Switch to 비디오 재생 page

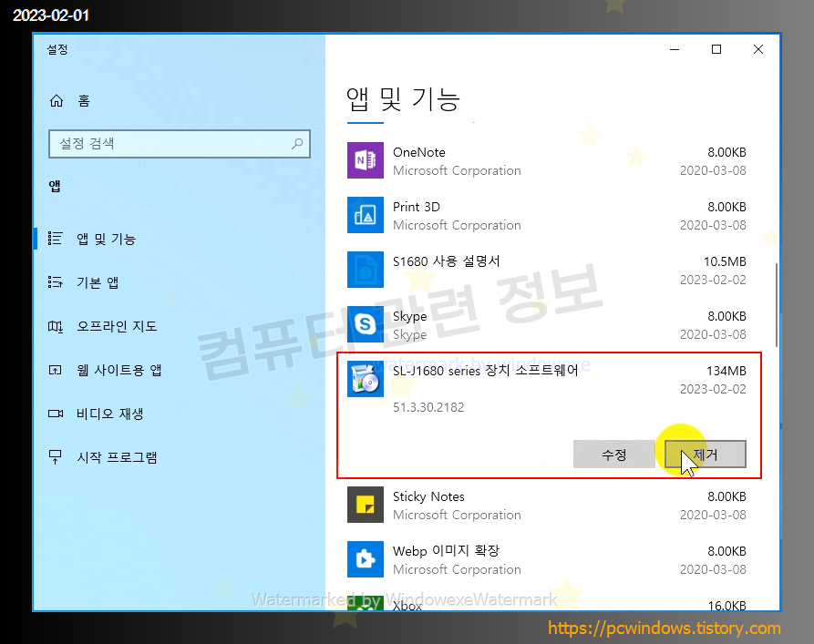coord(109,414)
